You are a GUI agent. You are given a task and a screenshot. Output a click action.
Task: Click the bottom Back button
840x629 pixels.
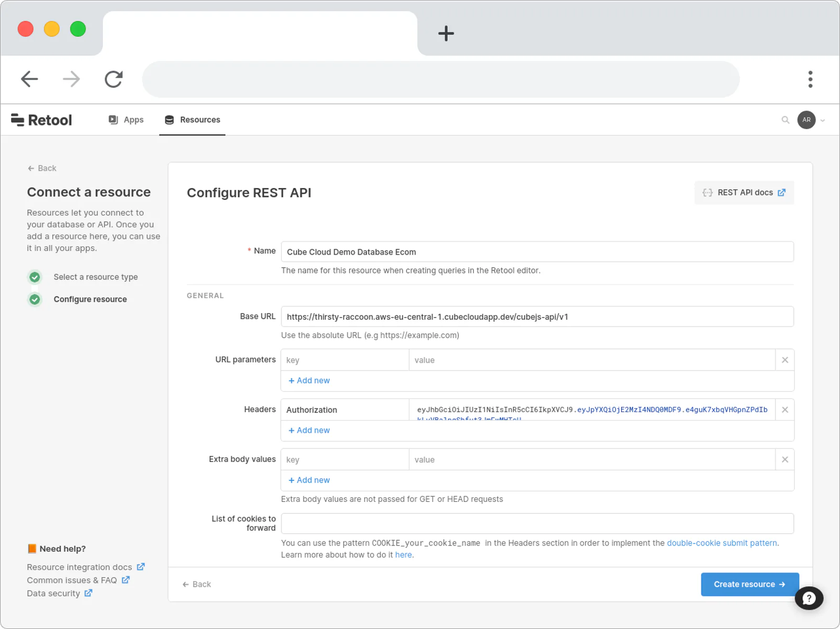(x=196, y=584)
